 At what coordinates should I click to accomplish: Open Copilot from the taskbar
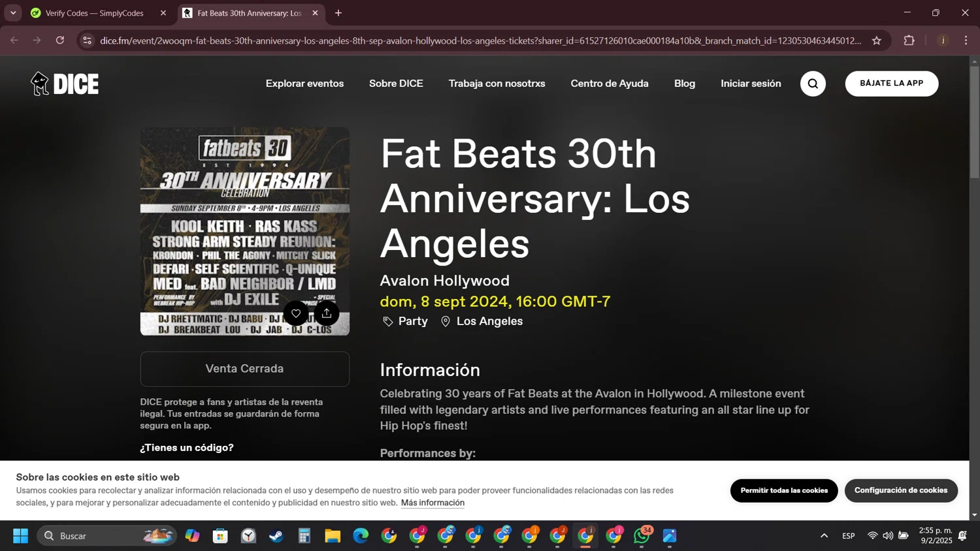click(192, 536)
